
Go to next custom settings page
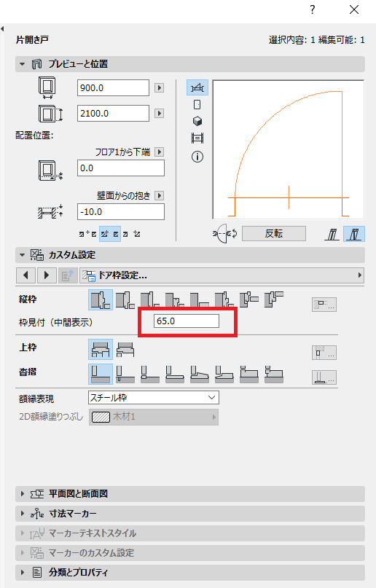pyautogui.click(x=47, y=275)
